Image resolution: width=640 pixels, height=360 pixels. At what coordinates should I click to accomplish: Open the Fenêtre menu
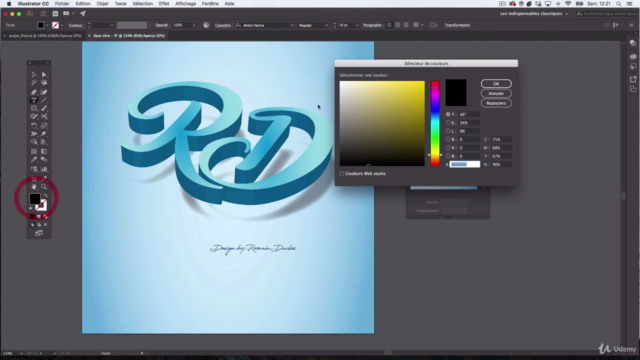[210, 4]
